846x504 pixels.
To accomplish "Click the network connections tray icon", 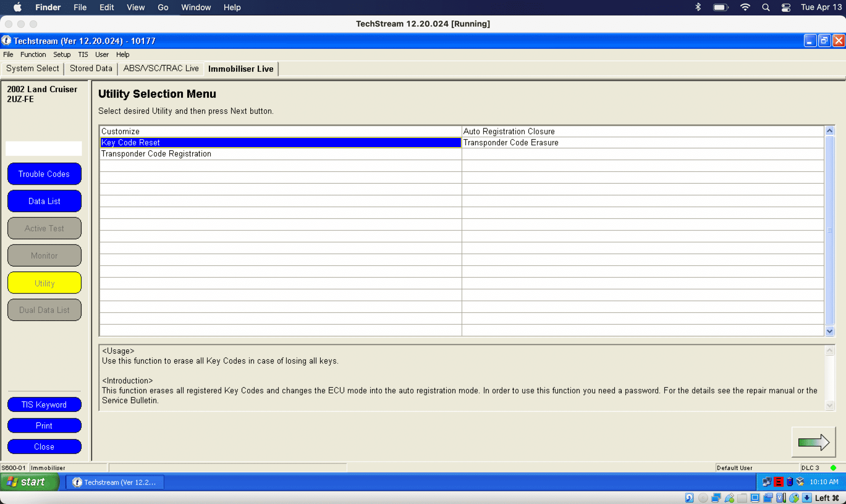I will (x=767, y=482).
